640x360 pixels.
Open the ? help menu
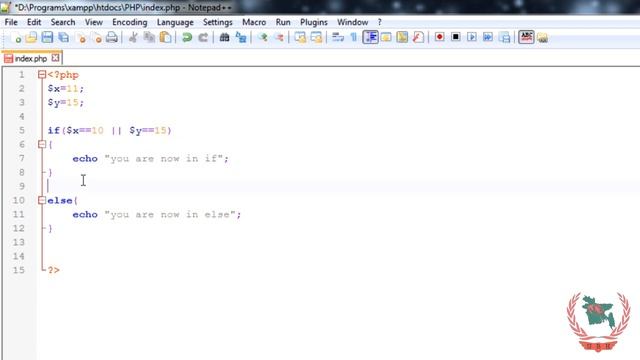(x=380, y=22)
